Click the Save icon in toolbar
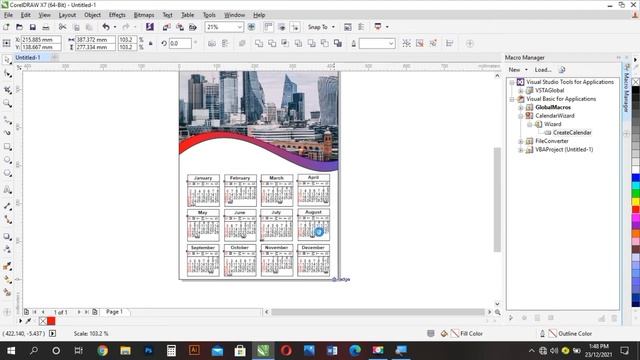The width and height of the screenshot is (640, 360). tap(33, 27)
